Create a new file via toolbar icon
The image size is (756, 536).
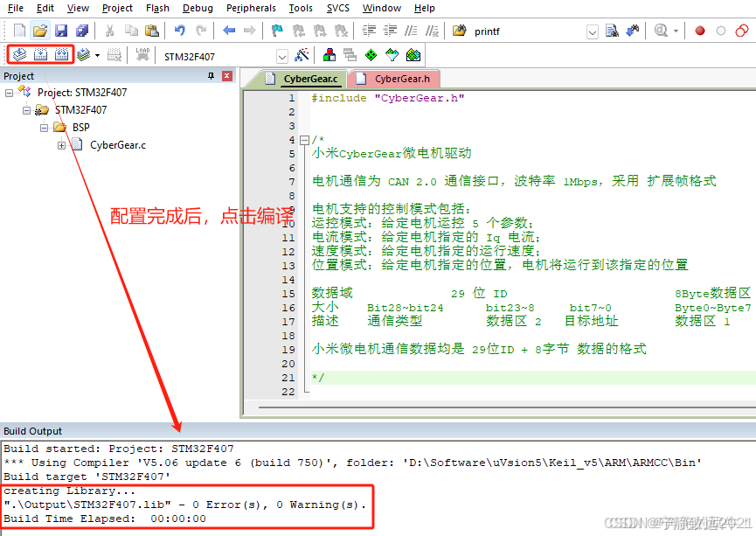(19, 31)
